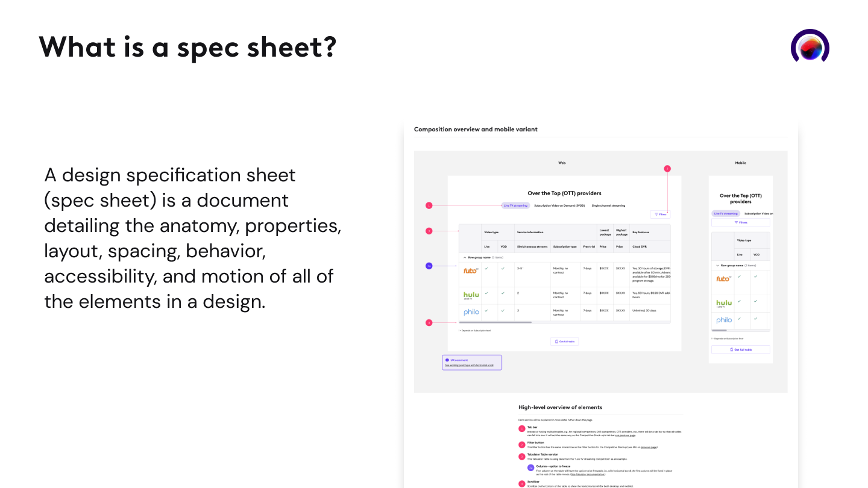Screen dimensions: 868x488
Task: Click the hulu logo in the mobile table
Action: (724, 303)
